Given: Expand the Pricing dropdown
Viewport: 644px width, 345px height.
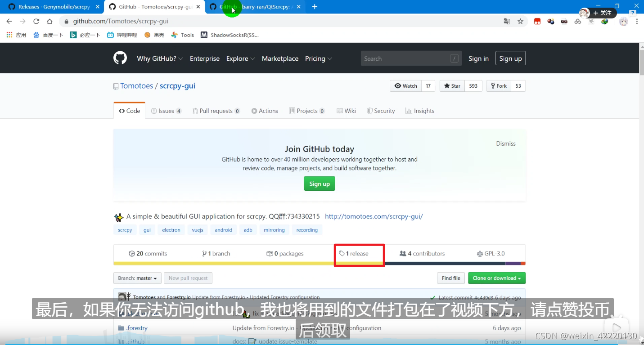Looking at the screenshot, I should pyautogui.click(x=318, y=58).
